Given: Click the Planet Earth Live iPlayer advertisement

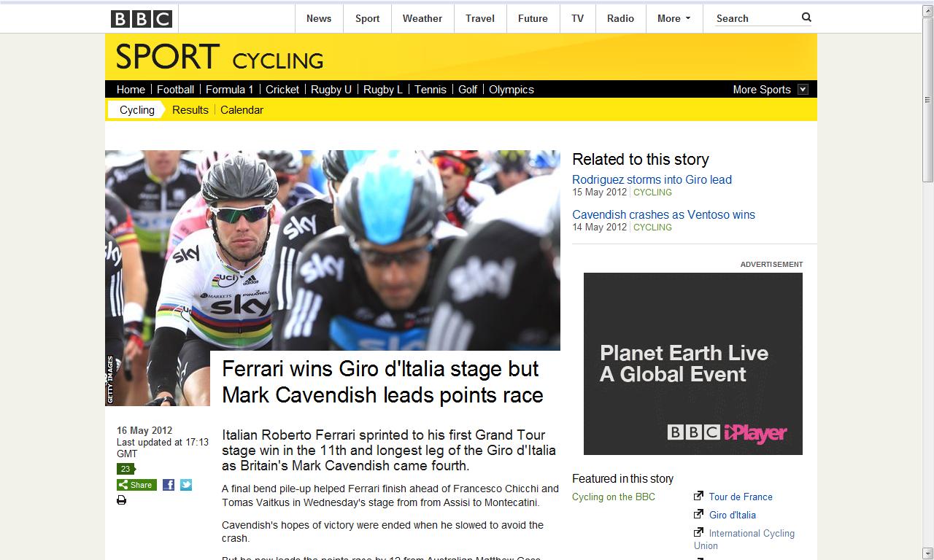Looking at the screenshot, I should [692, 364].
